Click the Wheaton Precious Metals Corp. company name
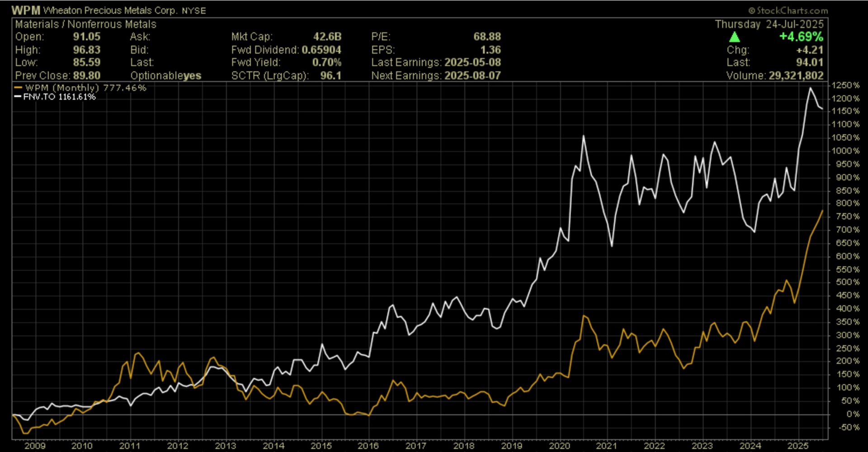This screenshot has height=452, width=868. (x=110, y=10)
